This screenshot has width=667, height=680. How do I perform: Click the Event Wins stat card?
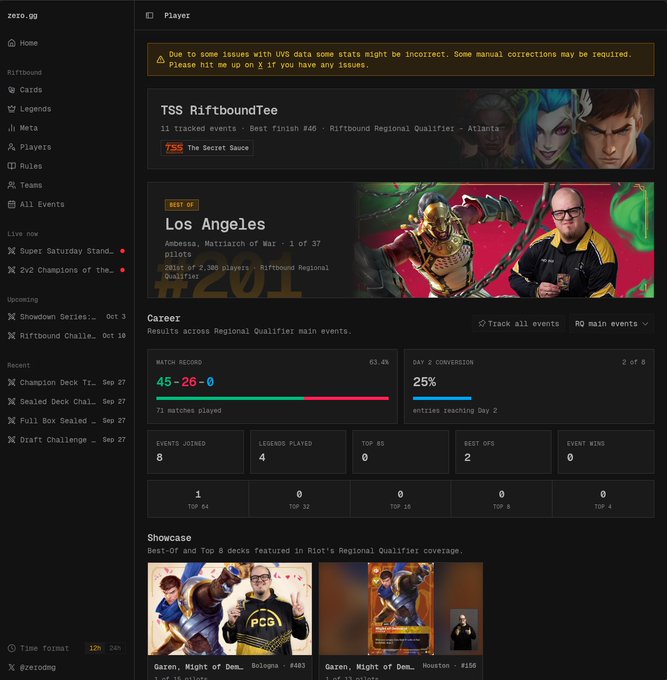606,451
